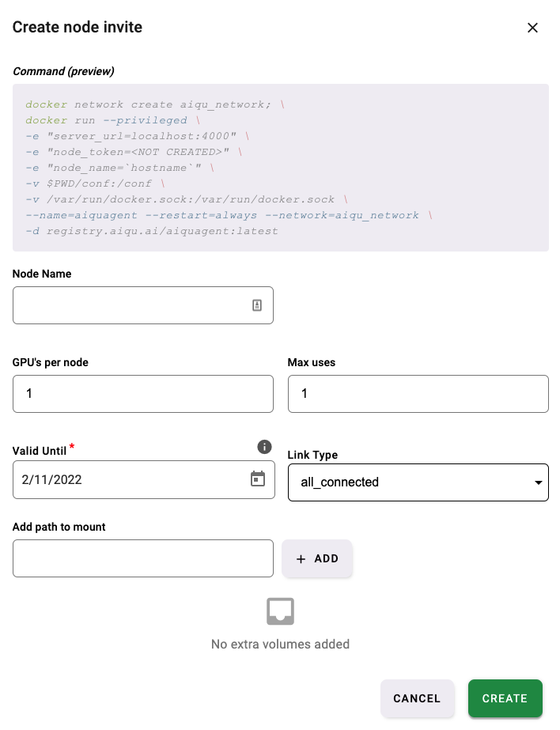The width and height of the screenshot is (560, 730).
Task: Click the keyboard icon in Node Name field
Action: [x=257, y=305]
